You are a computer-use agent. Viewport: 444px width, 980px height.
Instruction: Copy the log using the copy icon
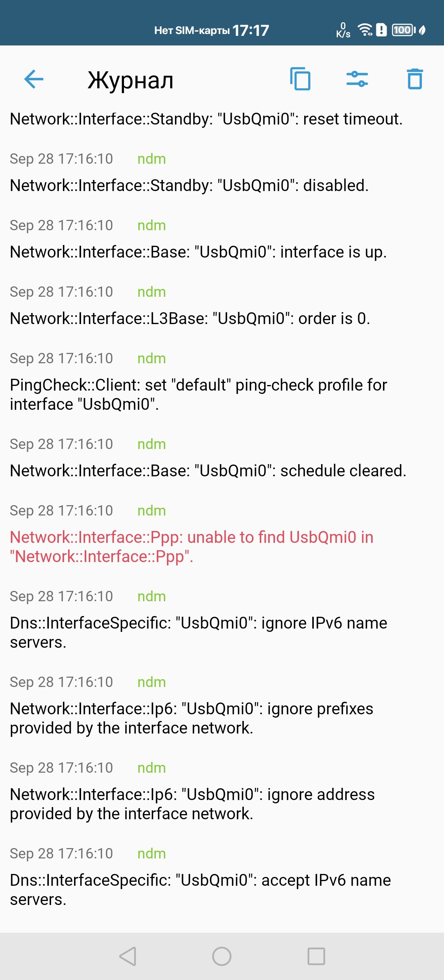300,79
